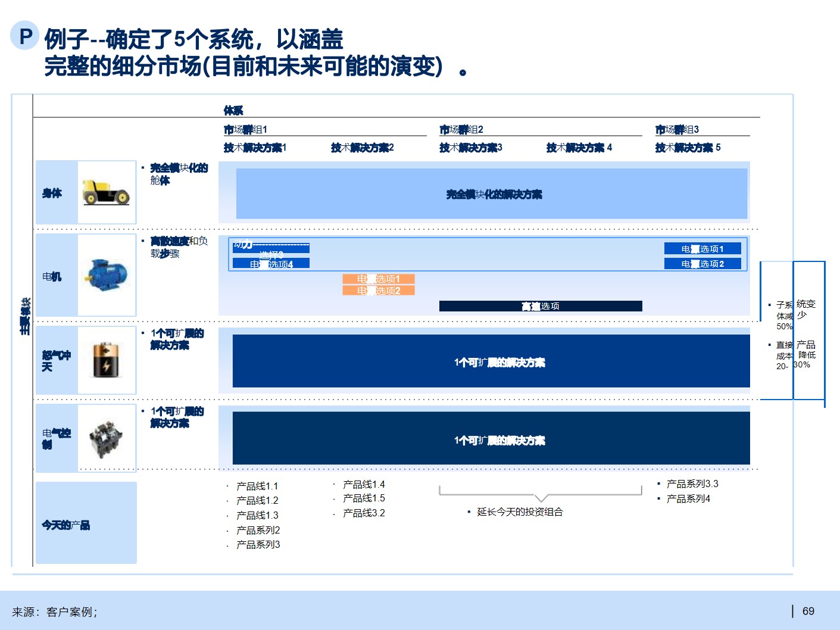Image resolution: width=840 pixels, height=630 pixels.
Task: Select the 市场群组2 heading
Action: [461, 129]
